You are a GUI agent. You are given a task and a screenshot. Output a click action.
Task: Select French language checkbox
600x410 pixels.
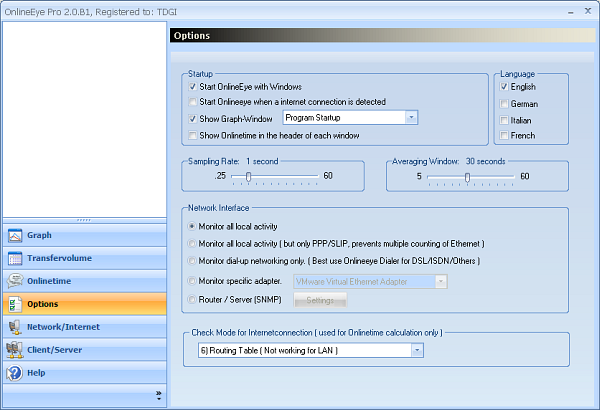pos(504,136)
